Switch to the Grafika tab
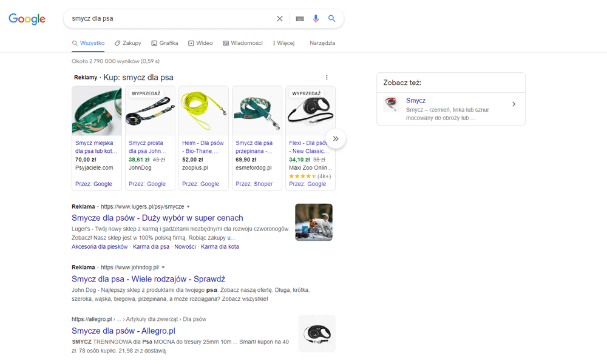This screenshot has height=364, width=607. (164, 43)
